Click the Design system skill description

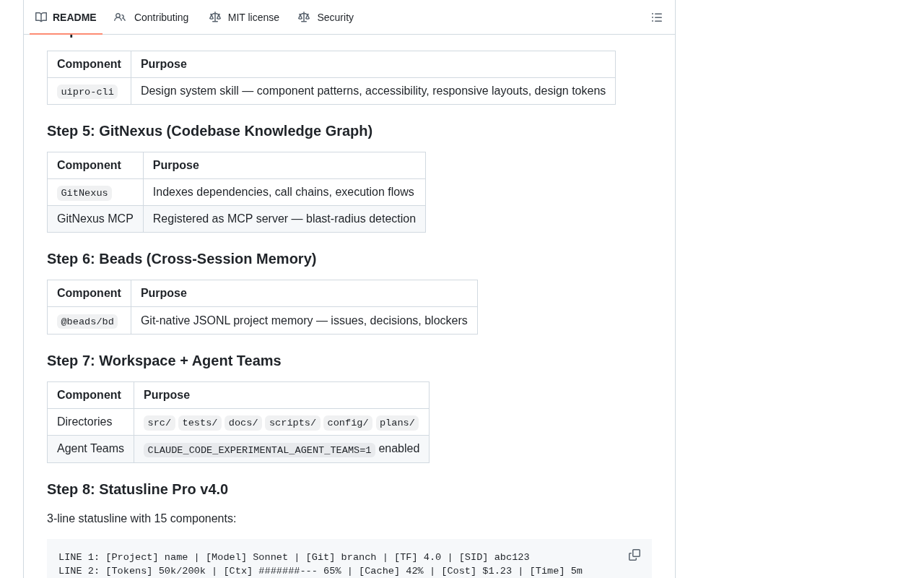click(373, 91)
